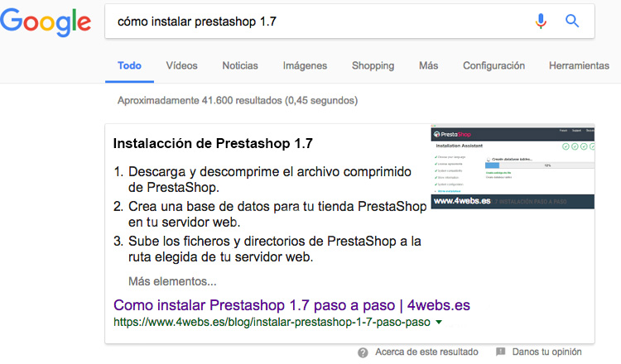Activate voice search microphone icon
Screen dimensions: 621x364
coord(541,21)
